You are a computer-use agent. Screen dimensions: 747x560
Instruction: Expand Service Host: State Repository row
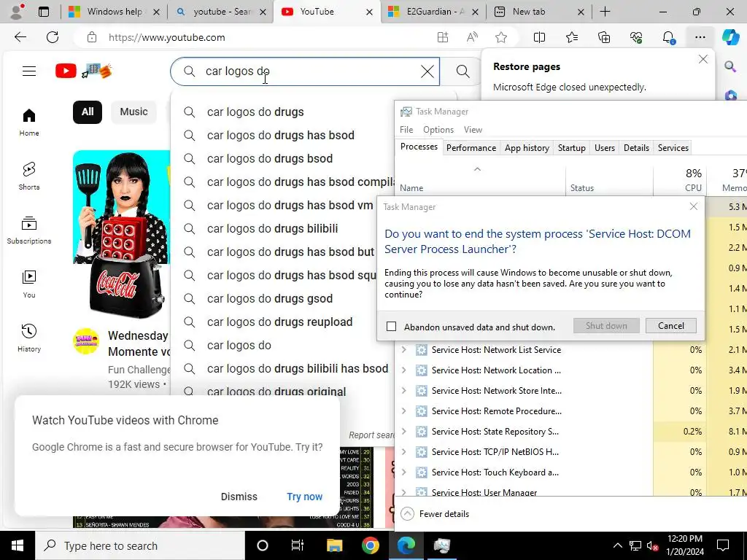click(x=403, y=432)
